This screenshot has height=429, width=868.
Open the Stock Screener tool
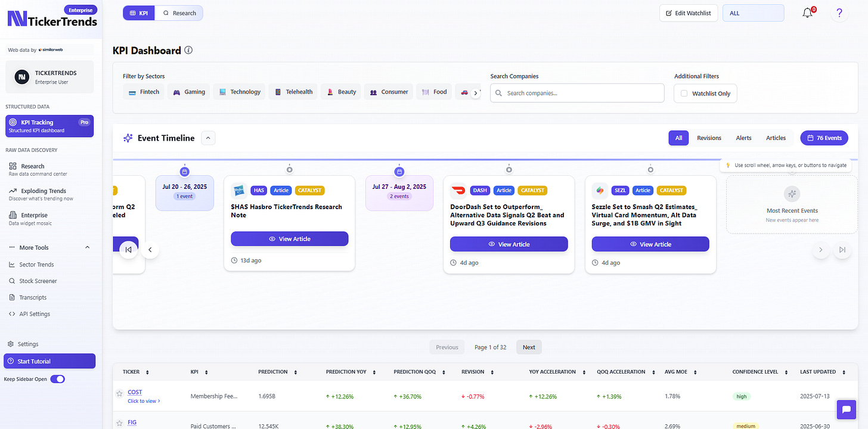pyautogui.click(x=38, y=281)
